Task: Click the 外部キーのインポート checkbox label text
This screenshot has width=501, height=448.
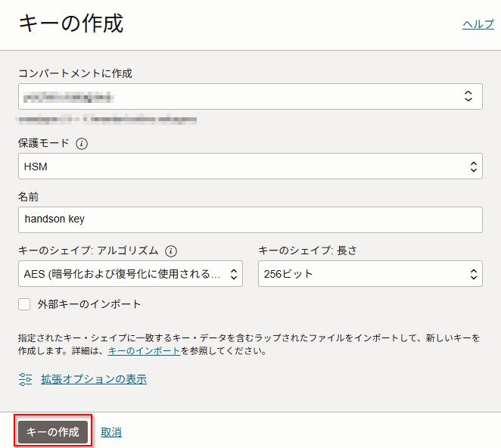Action: (x=89, y=304)
